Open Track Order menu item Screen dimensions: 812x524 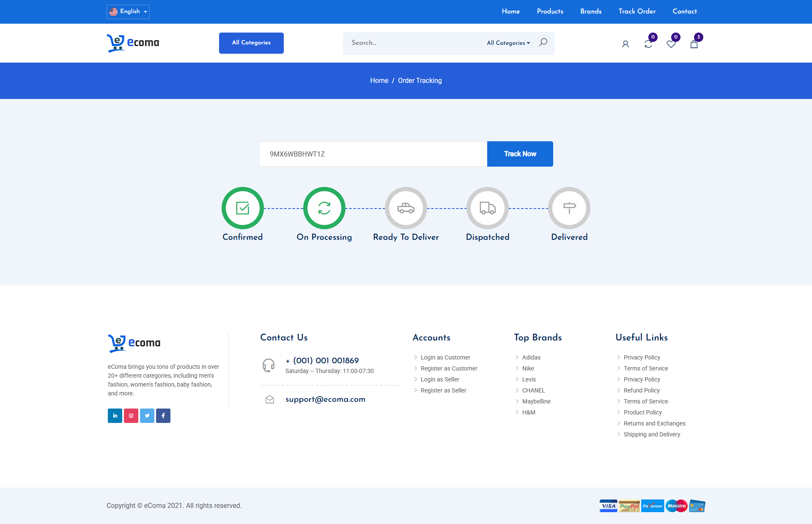tap(637, 11)
